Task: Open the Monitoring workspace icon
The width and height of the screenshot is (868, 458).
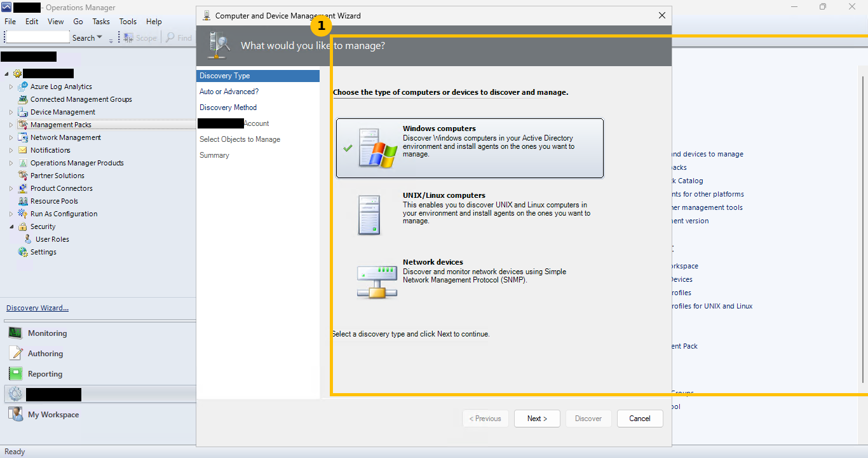Action: tap(15, 333)
